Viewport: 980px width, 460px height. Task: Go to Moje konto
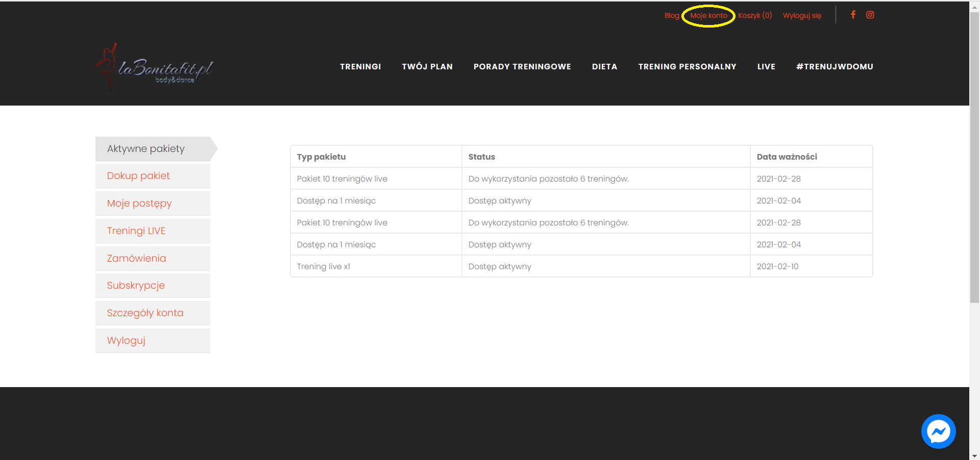pos(708,15)
